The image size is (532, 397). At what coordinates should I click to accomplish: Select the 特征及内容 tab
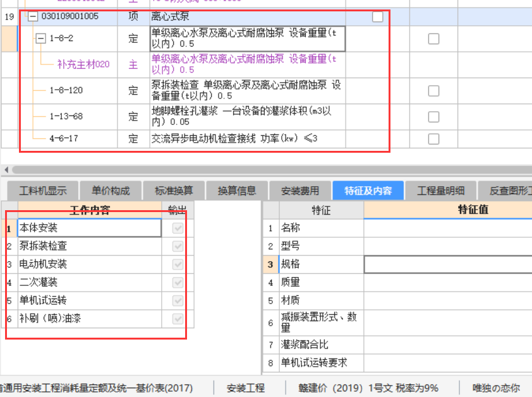368,191
